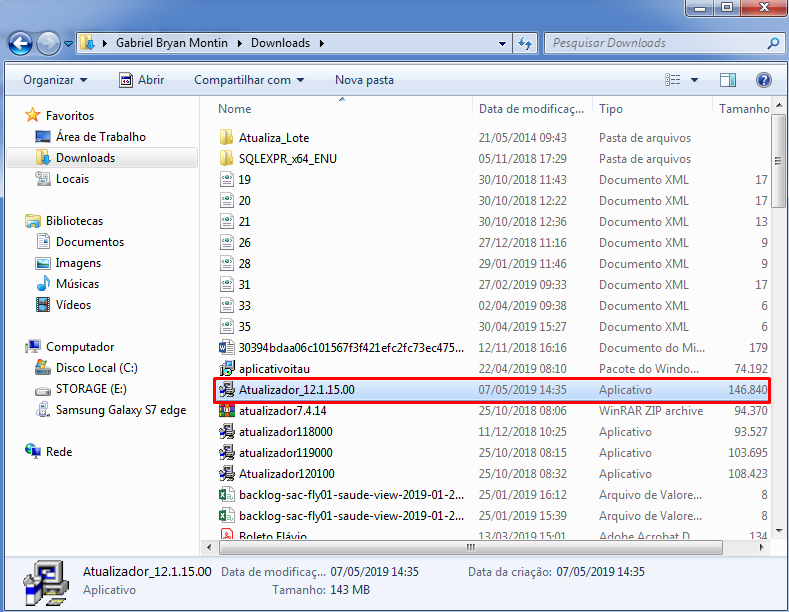Select Computador in the navigation pane

[69, 347]
